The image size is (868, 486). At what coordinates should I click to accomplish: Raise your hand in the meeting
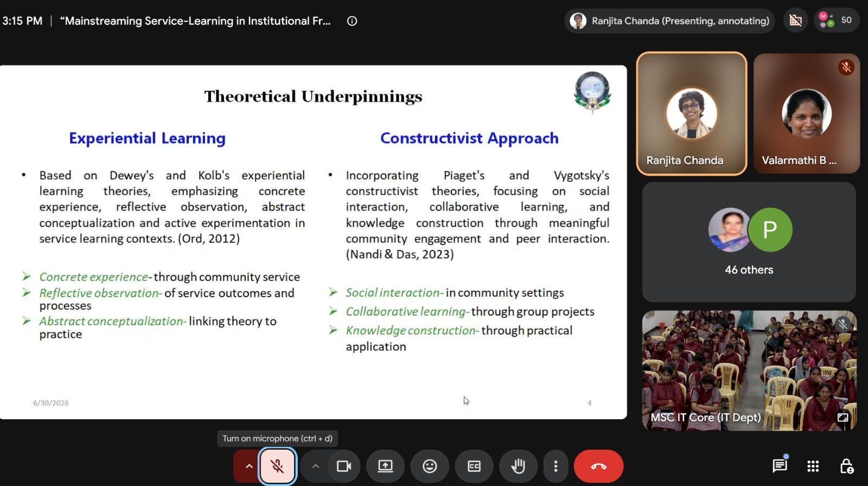[x=518, y=466]
